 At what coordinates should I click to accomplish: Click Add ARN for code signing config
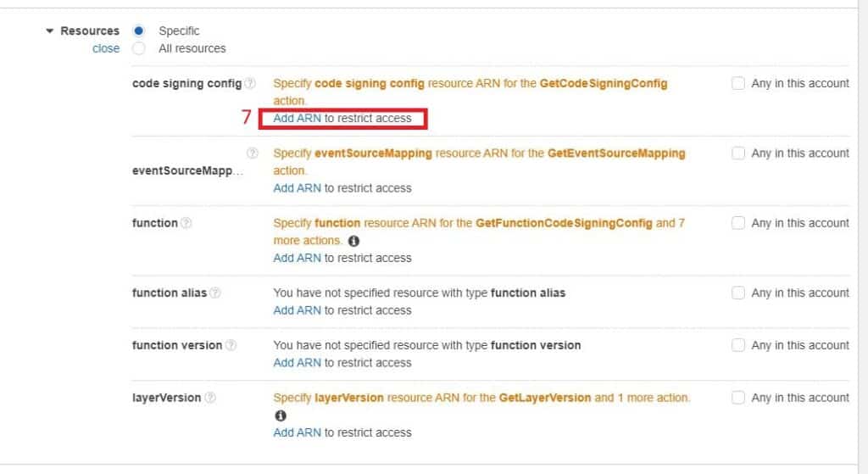click(x=297, y=119)
